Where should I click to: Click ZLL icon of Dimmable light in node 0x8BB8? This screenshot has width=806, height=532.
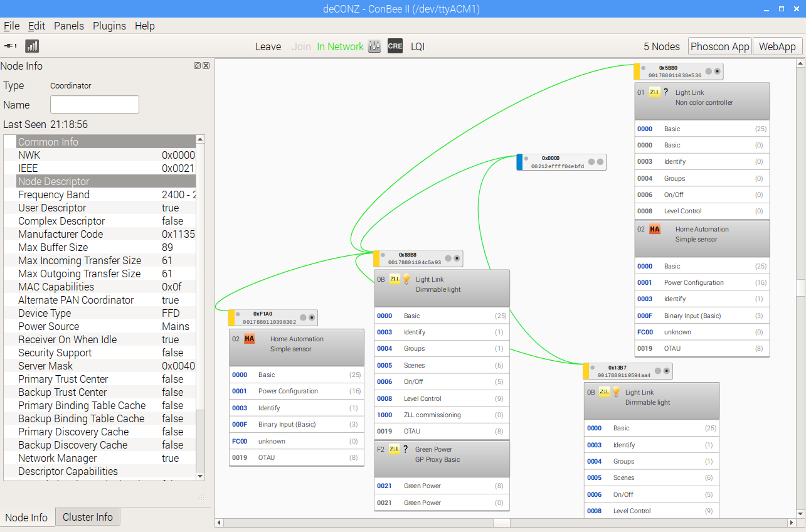pos(395,279)
